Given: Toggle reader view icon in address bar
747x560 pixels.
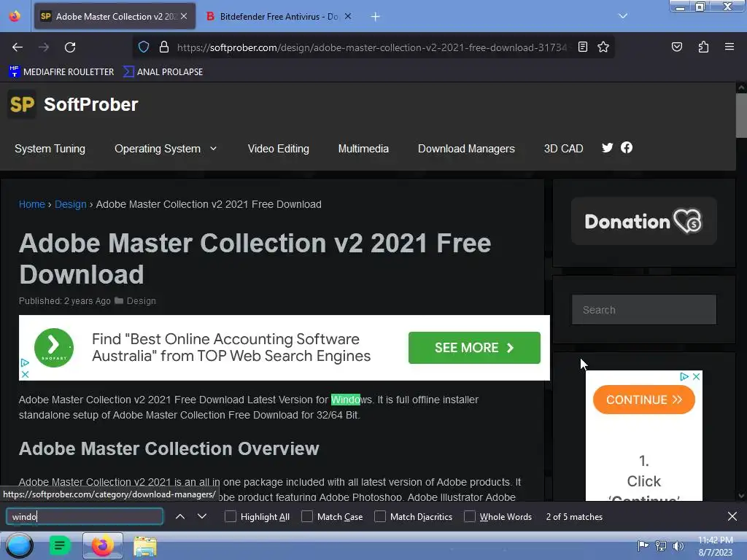Looking at the screenshot, I should [x=583, y=47].
